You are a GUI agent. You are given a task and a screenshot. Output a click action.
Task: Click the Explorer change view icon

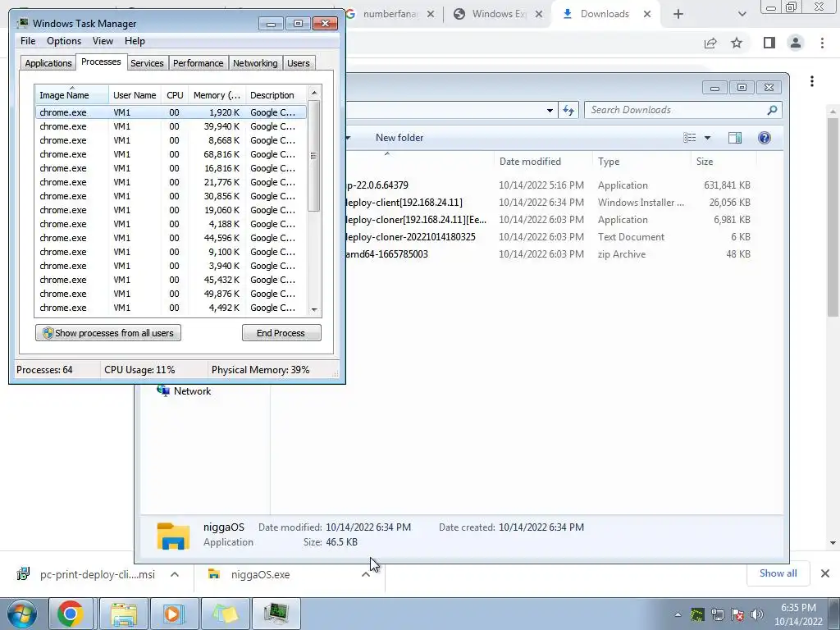689,138
